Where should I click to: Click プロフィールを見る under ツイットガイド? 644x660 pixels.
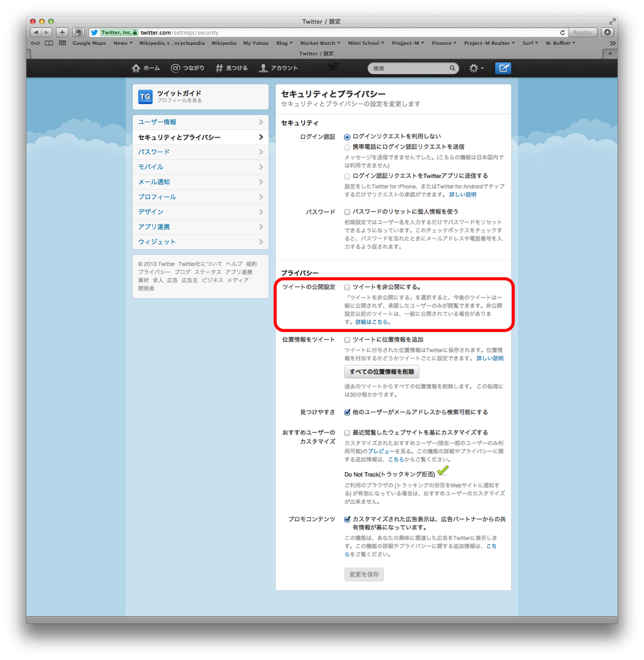coord(179,101)
